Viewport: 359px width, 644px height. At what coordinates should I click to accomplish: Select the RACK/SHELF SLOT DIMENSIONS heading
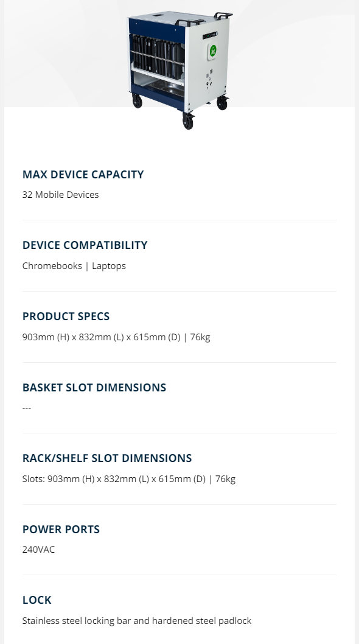point(107,458)
